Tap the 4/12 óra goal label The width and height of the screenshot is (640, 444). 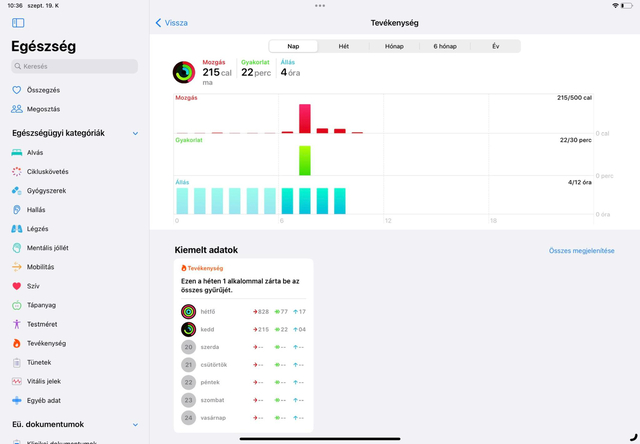[x=580, y=182]
